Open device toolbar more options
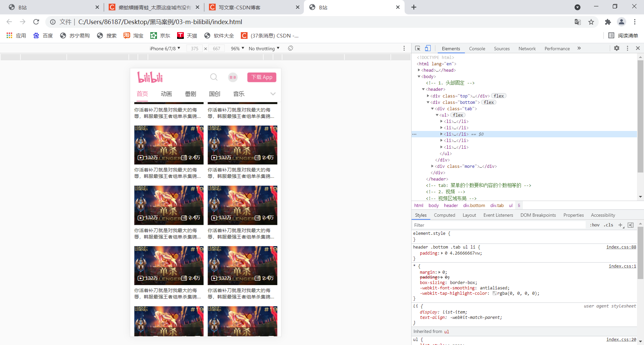 [404, 48]
